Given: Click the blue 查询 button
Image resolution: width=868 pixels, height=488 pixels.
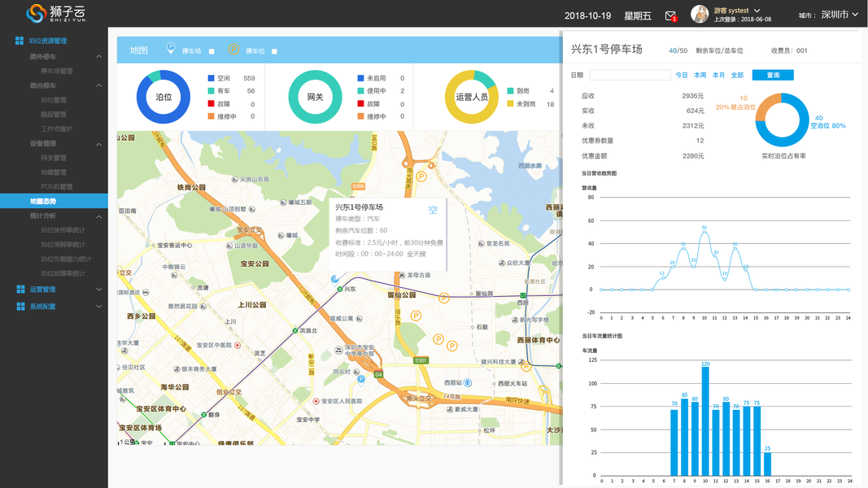Looking at the screenshot, I should [x=773, y=76].
